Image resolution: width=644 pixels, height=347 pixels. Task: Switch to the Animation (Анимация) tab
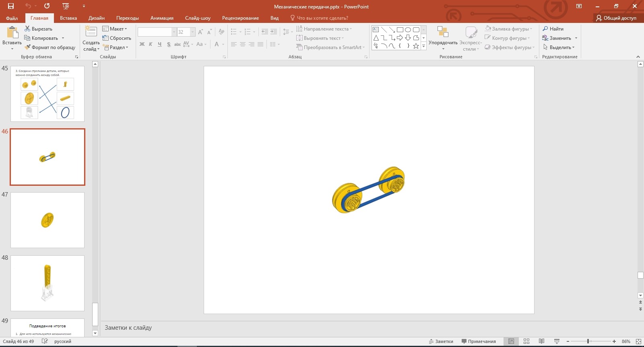(x=162, y=18)
